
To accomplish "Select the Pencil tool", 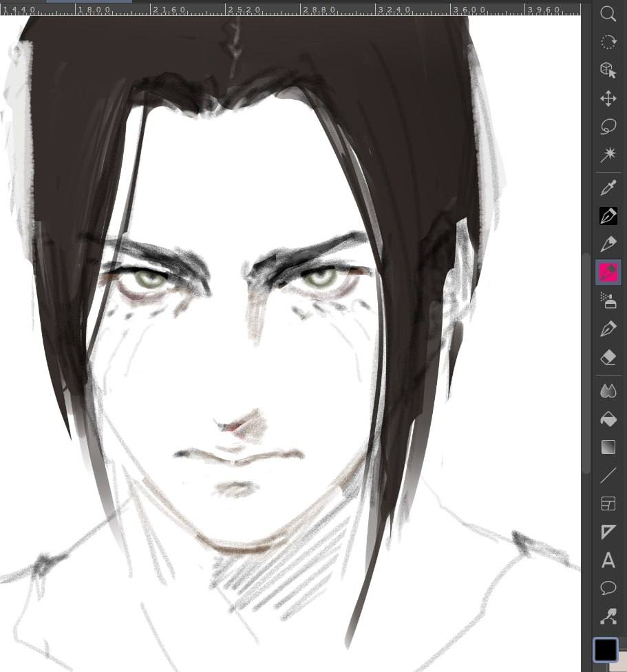I will point(608,244).
